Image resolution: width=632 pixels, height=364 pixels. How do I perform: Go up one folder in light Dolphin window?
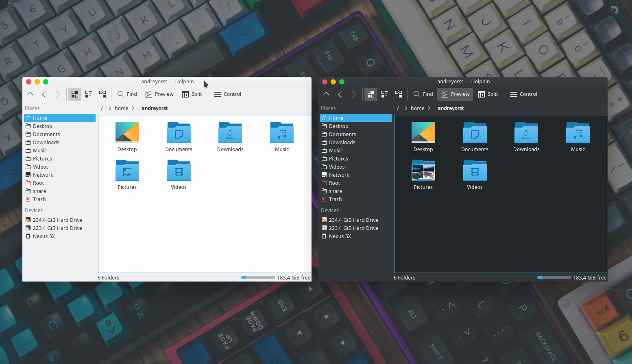tap(30, 94)
